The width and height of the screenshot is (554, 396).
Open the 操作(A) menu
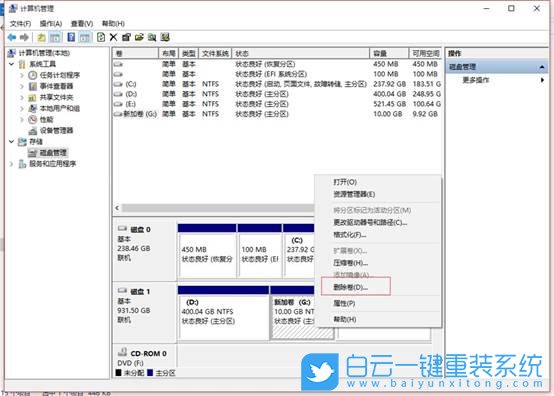tap(51, 23)
